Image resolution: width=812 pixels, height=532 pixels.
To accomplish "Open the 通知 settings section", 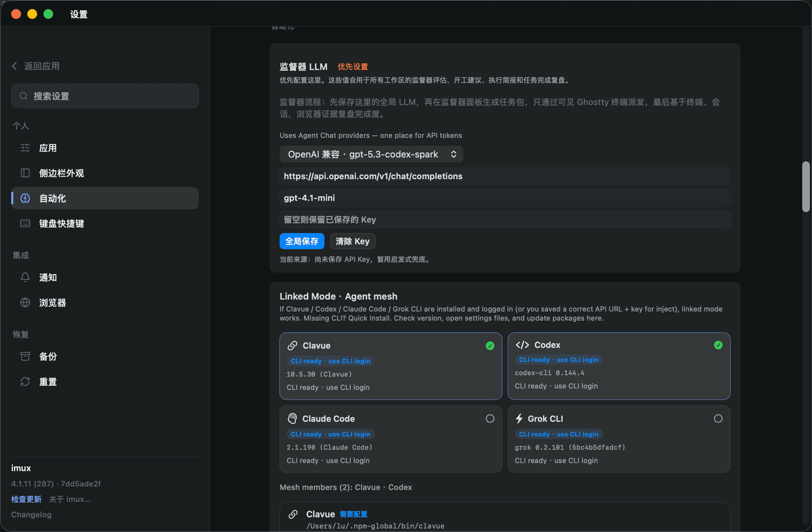I will click(x=105, y=277).
